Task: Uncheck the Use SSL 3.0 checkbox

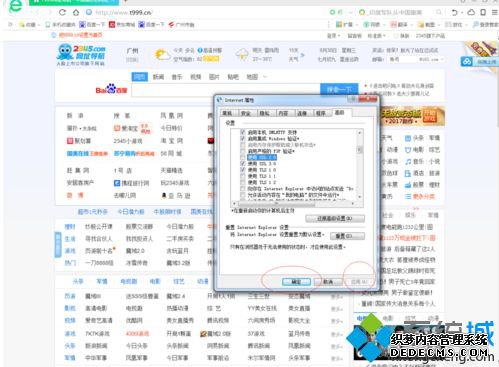Action: [x=243, y=164]
